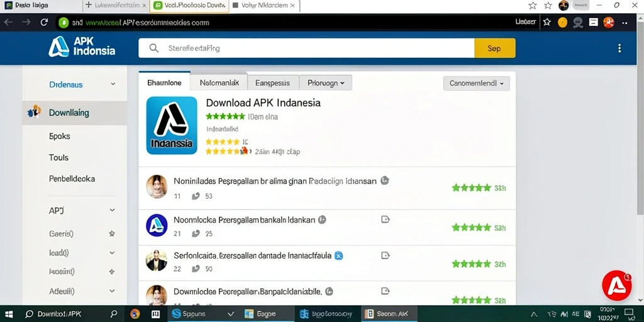Expand the APJ sidebar section

[112, 210]
